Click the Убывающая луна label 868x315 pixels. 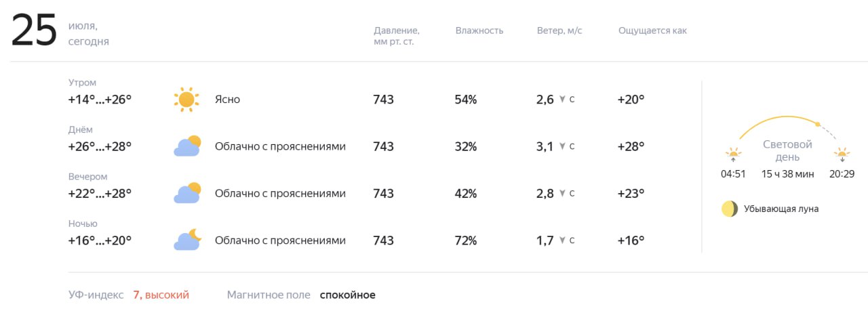tap(781, 209)
